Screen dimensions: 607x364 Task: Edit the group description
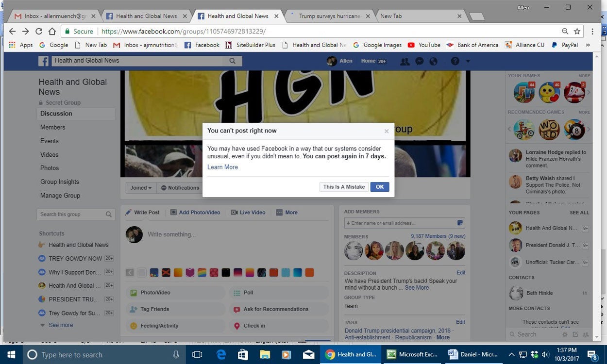point(461,273)
